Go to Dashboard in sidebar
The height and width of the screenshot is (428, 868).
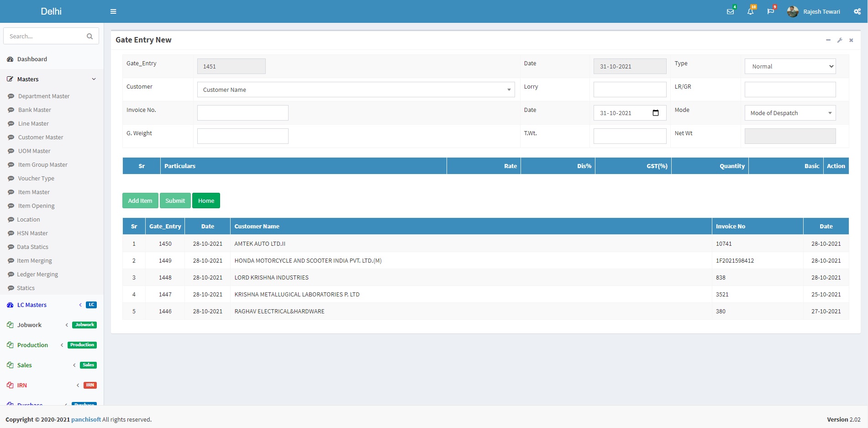tap(32, 59)
